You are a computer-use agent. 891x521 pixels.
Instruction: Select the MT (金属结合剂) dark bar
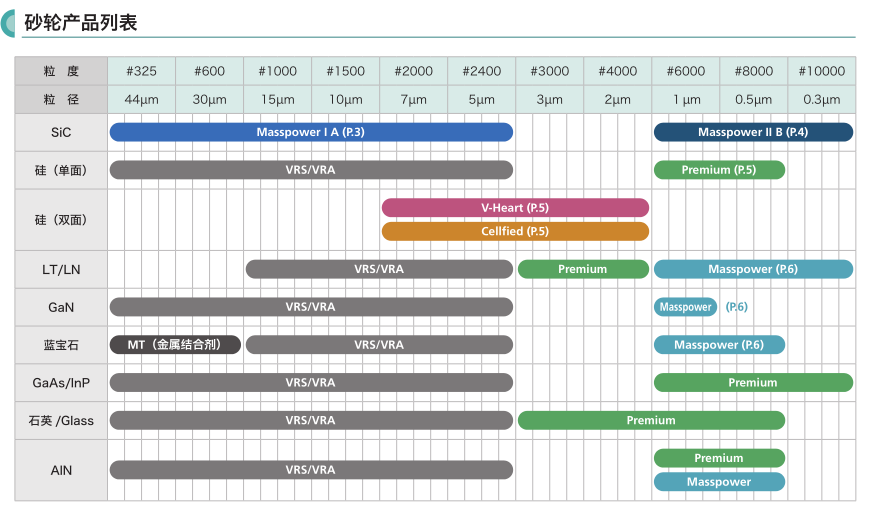point(175,345)
